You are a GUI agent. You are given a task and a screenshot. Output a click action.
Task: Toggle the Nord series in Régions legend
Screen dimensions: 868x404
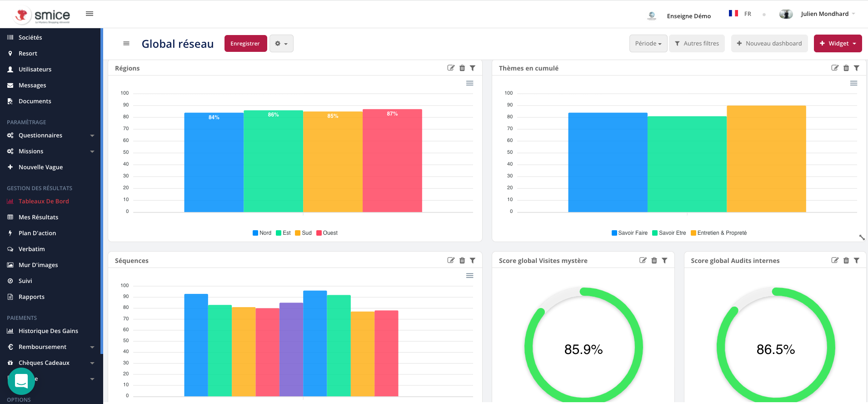point(262,233)
